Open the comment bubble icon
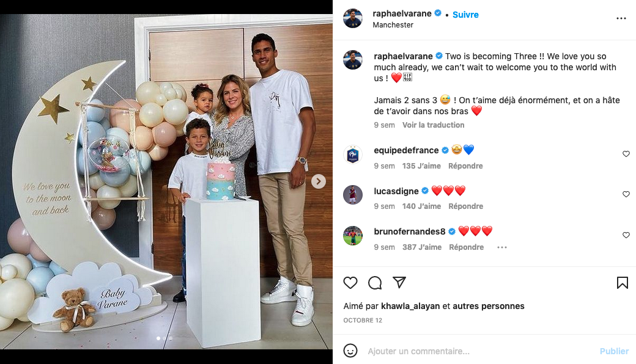Image resolution: width=636 pixels, height=364 pixels. 375,283
